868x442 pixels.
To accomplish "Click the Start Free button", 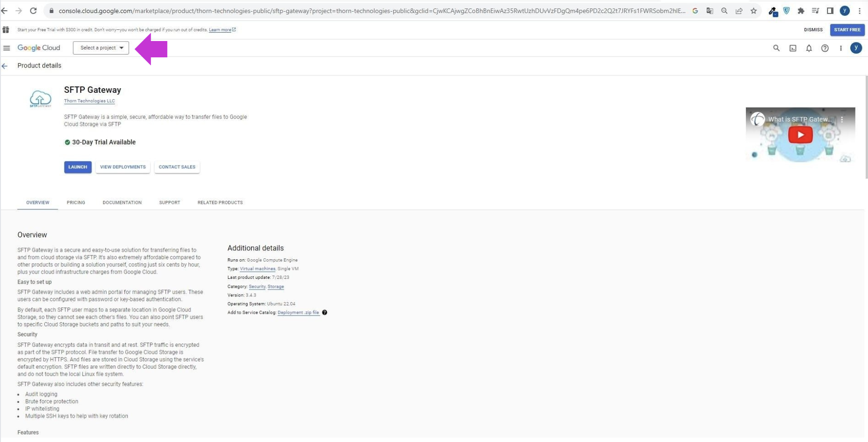I will [847, 30].
